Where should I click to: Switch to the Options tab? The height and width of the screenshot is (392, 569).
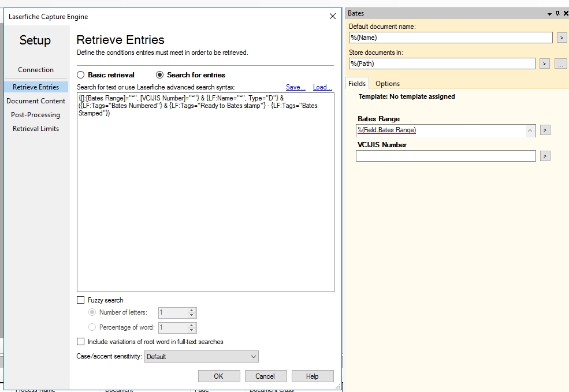(x=388, y=84)
